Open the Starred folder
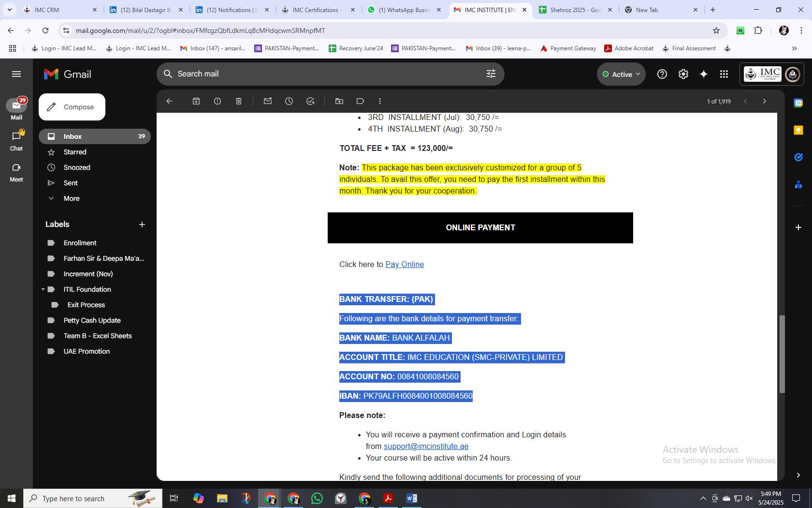This screenshot has height=508, width=812. click(75, 152)
